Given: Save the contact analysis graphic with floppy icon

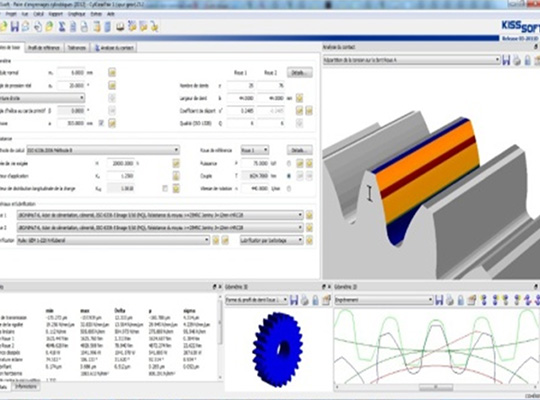Looking at the screenshot, I should [506, 60].
